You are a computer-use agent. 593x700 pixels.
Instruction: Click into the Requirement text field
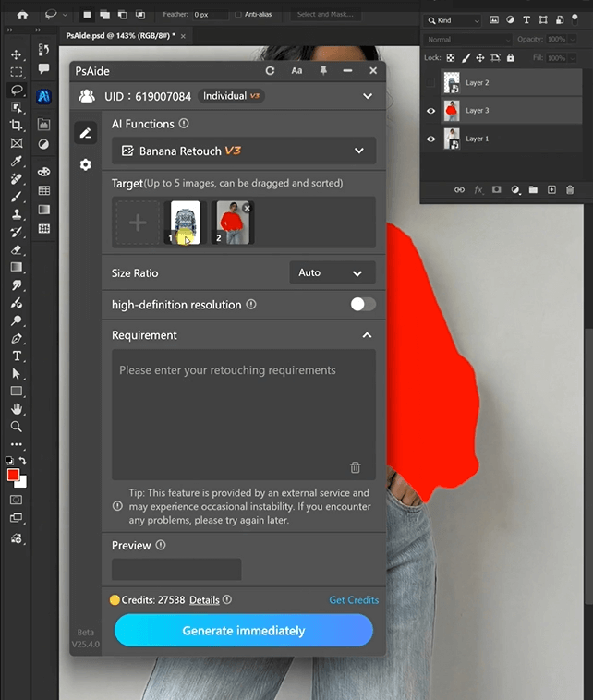(243, 415)
